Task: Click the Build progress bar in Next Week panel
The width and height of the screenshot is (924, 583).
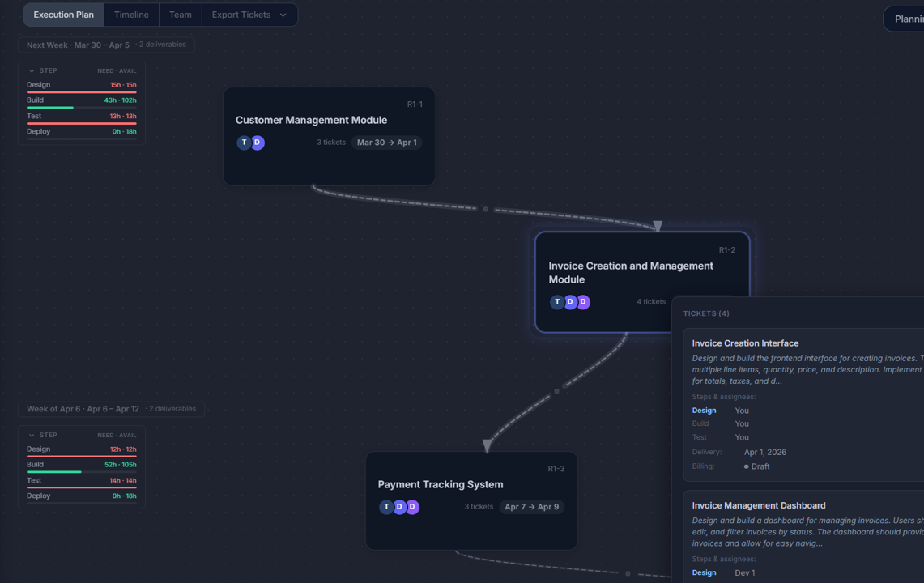Action: coord(81,105)
